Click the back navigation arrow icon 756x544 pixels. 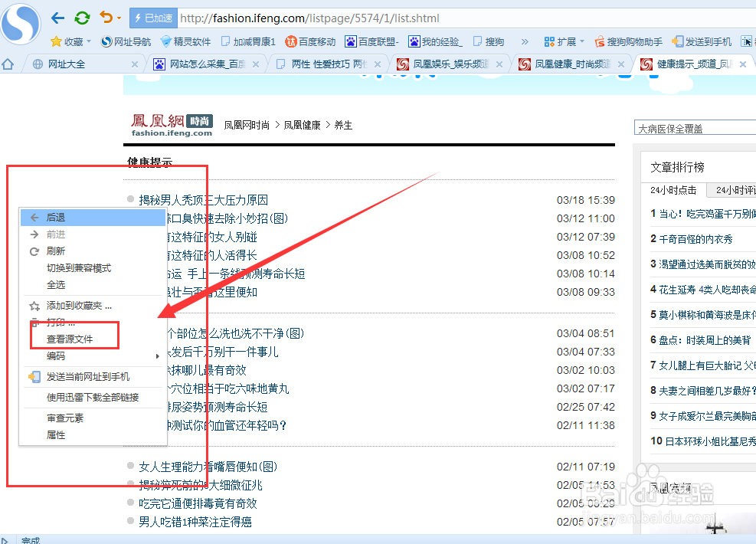[x=57, y=17]
